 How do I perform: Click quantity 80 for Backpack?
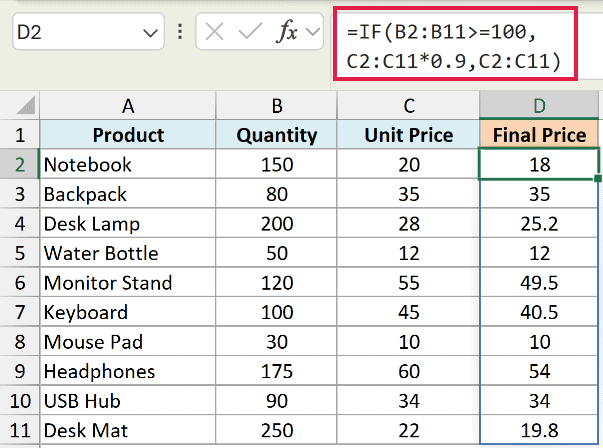277,193
